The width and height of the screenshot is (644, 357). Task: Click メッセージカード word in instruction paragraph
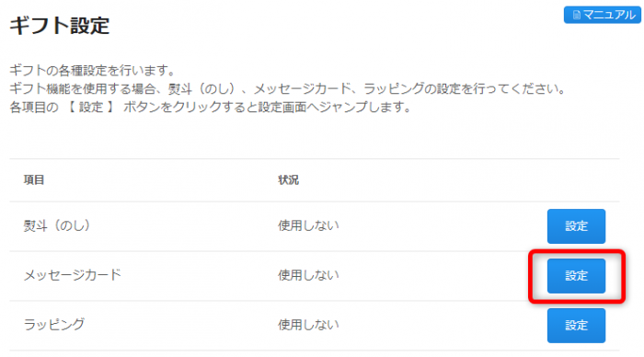click(303, 88)
